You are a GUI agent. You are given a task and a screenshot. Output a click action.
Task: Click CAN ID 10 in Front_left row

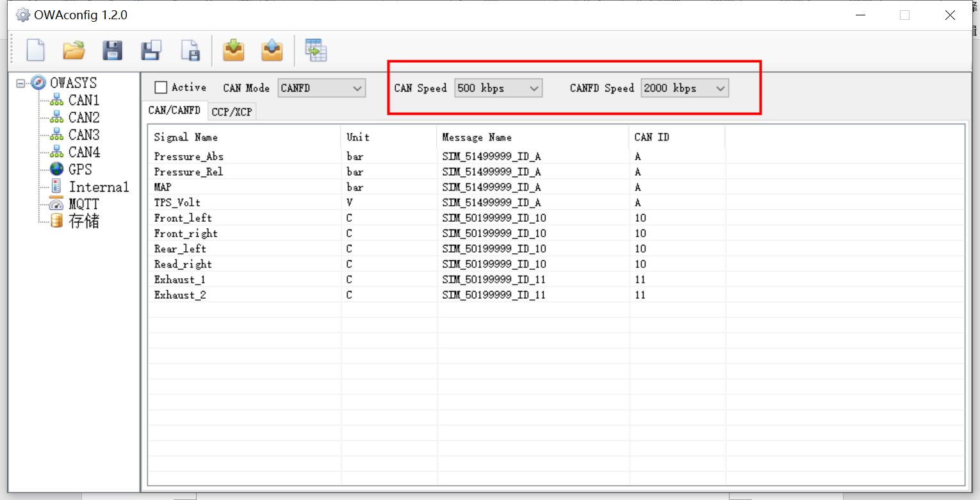677,218
